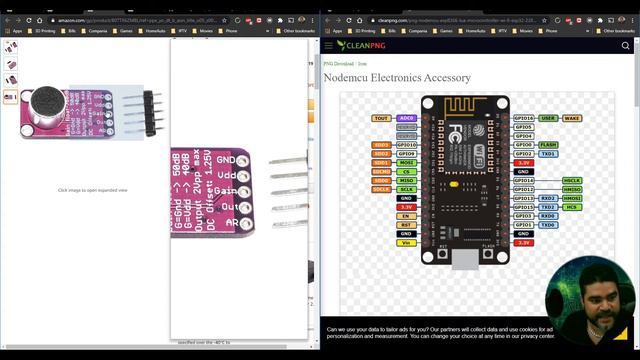Open Apps shortcut in CleanPNG window bookmarks bar
This screenshot has height=360, width=640.
click(x=334, y=31)
